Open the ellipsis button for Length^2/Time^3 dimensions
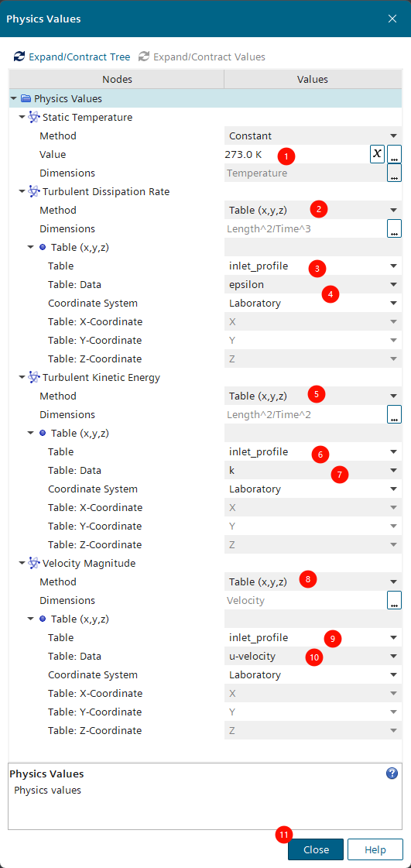Viewport: 411px width, 868px height. pos(395,228)
